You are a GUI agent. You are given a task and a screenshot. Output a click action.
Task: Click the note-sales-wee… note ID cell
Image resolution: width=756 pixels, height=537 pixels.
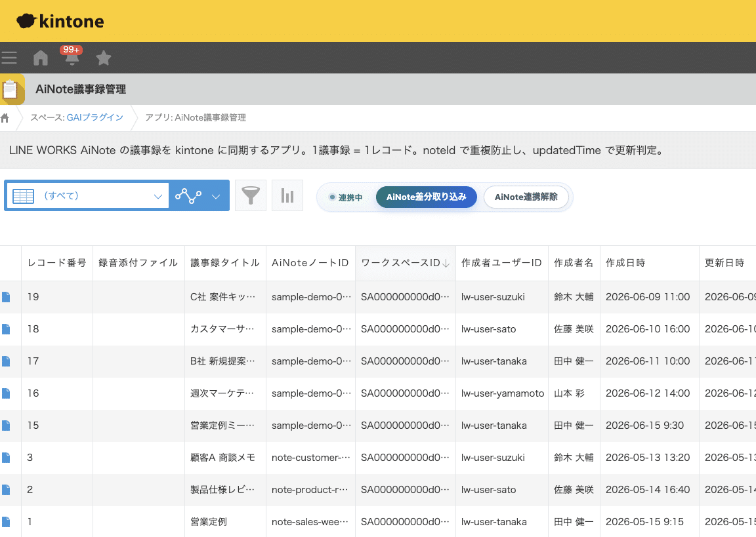tap(310, 522)
